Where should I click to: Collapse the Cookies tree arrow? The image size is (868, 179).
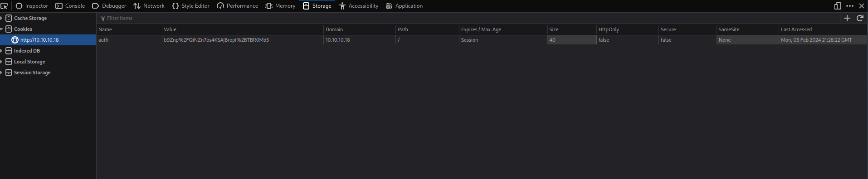2,29
